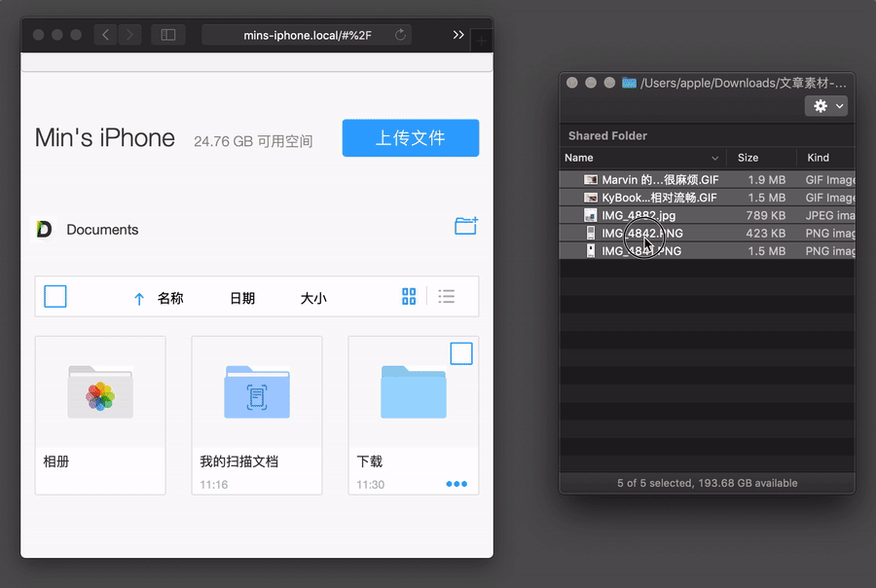The image size is (876, 588).
Task: Create a new folder in Documents
Action: [x=466, y=226]
